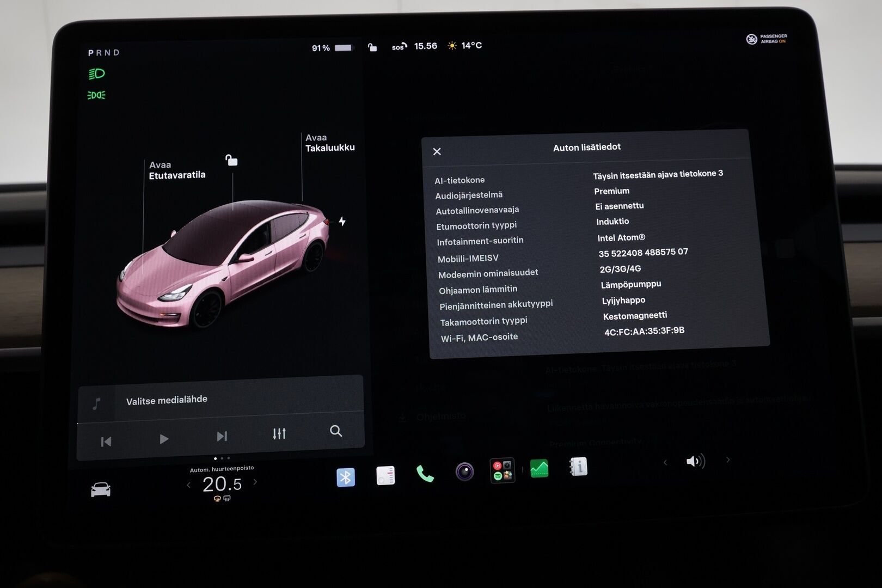Click the speaker volume icon
The width and height of the screenshot is (882, 588).
(695, 462)
